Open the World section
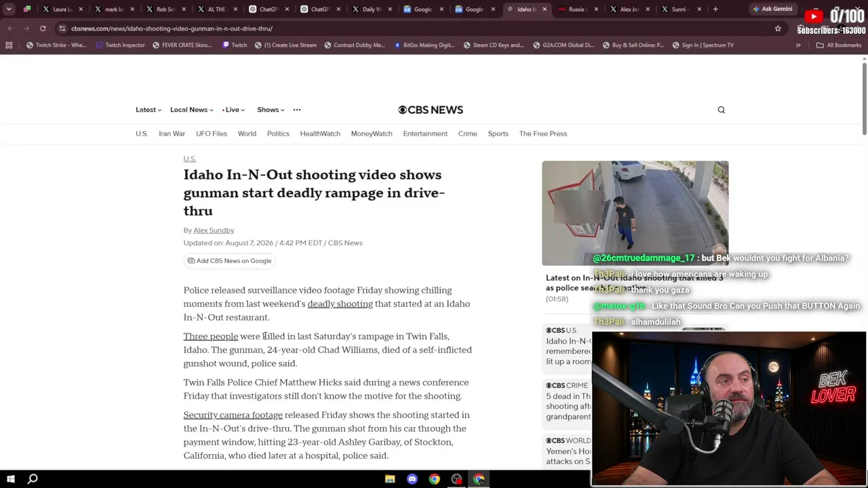This screenshot has width=868, height=488. 247,134
